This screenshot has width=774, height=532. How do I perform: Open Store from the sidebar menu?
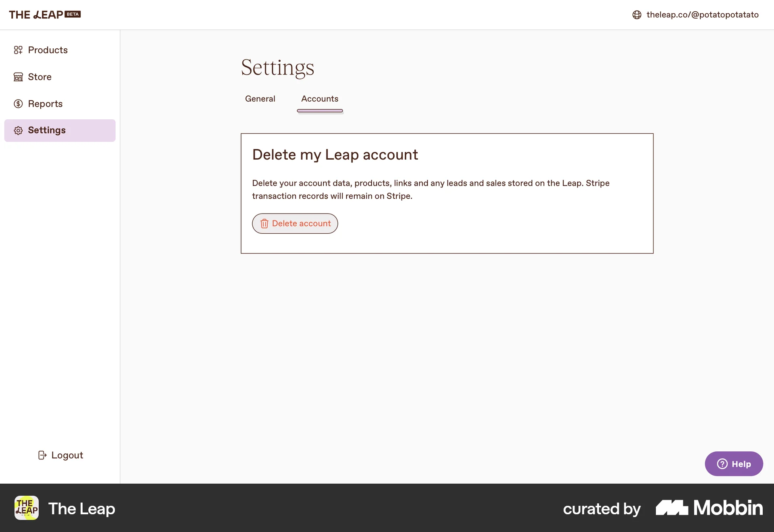[x=40, y=77]
